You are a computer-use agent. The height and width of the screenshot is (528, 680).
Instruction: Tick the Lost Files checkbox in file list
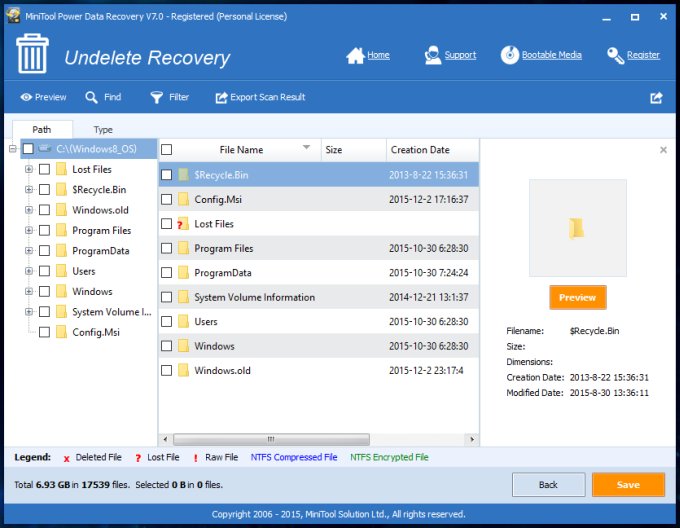(x=167, y=224)
